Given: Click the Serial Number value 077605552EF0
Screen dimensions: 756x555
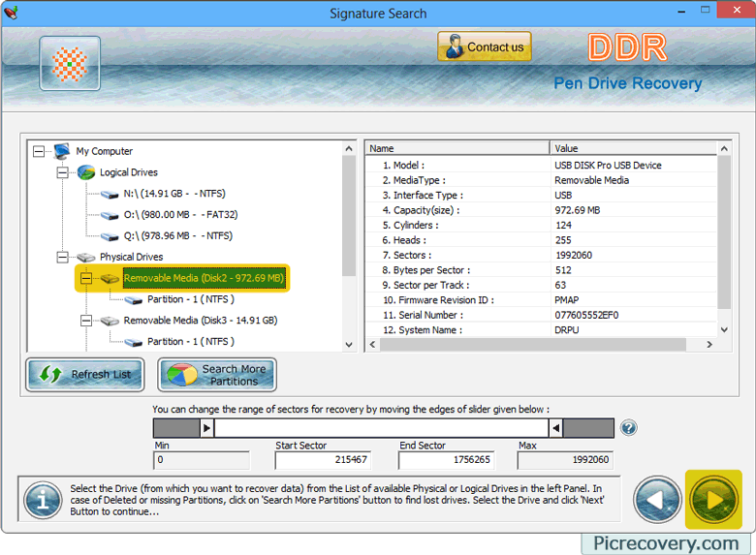Looking at the screenshot, I should [586, 315].
